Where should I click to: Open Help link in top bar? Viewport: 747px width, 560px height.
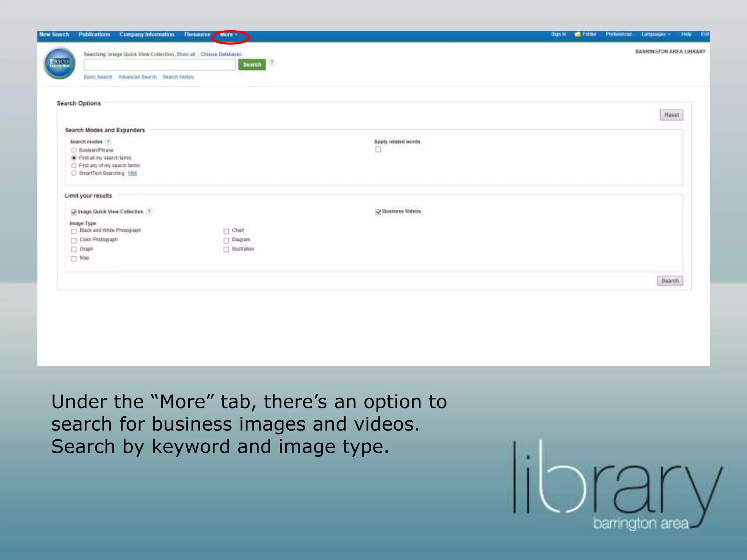coord(686,34)
